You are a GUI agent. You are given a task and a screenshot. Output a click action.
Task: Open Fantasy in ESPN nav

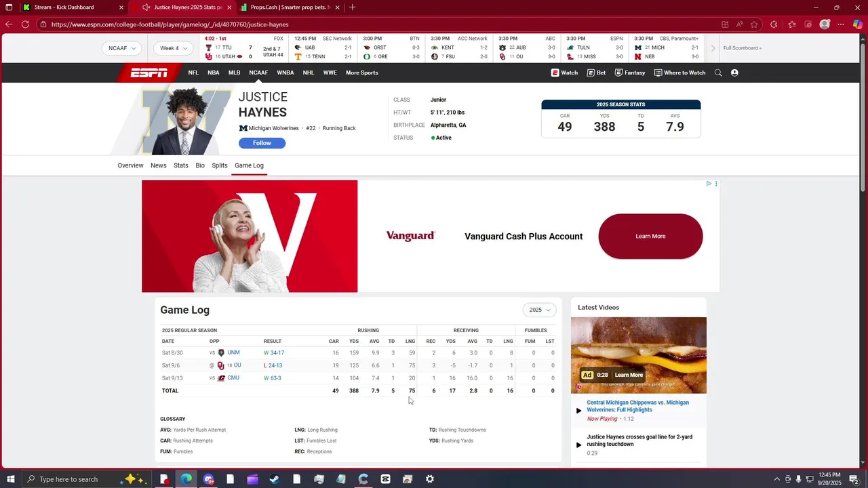pos(630,73)
